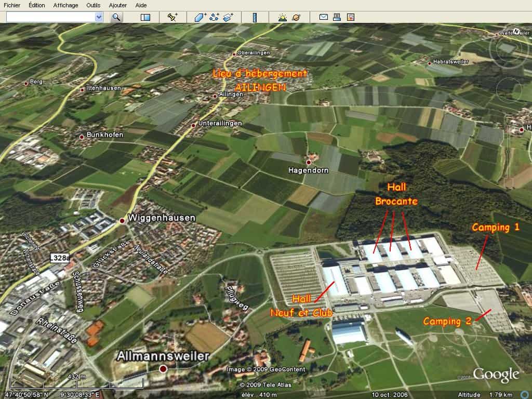Click the email envelope icon
This screenshot has height=399, width=532.
[x=323, y=17]
